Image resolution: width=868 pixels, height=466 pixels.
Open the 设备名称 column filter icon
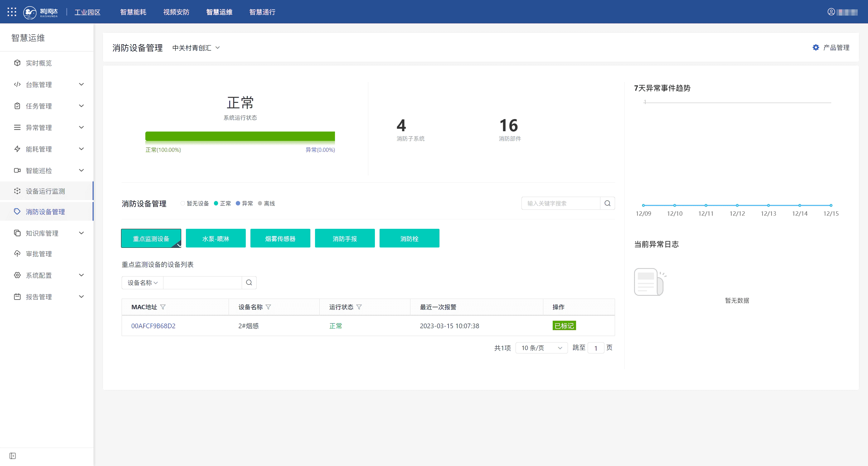tap(268, 307)
